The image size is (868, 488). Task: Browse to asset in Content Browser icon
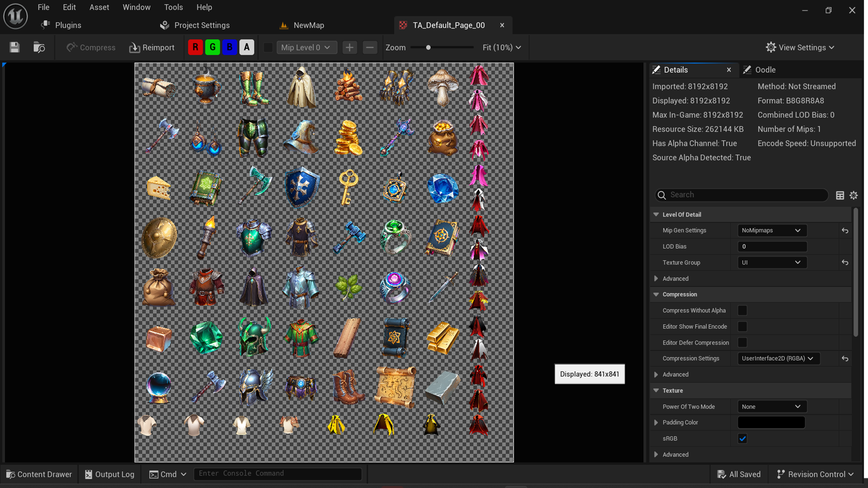pos(39,47)
